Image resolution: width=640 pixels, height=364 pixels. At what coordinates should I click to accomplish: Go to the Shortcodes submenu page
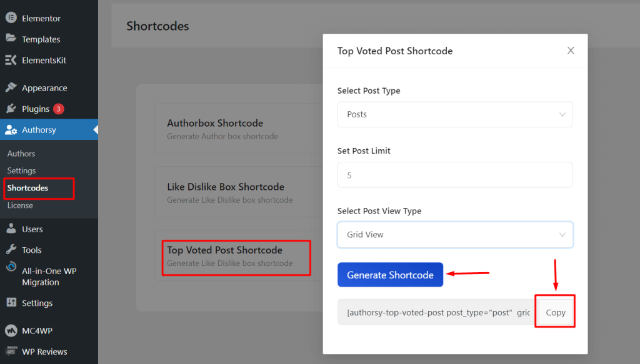coord(27,188)
